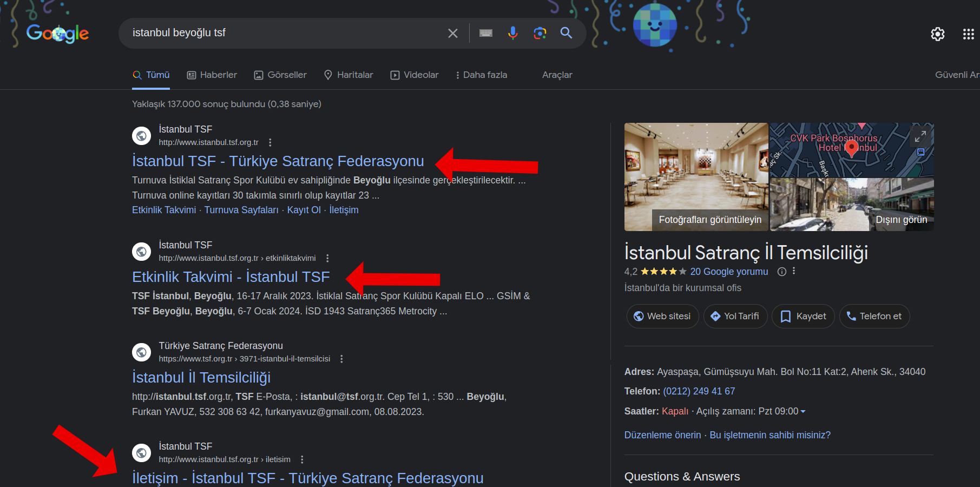Open the Etkinlik Takvimi sitelink
Image resolution: width=980 pixels, height=487 pixels.
click(164, 210)
